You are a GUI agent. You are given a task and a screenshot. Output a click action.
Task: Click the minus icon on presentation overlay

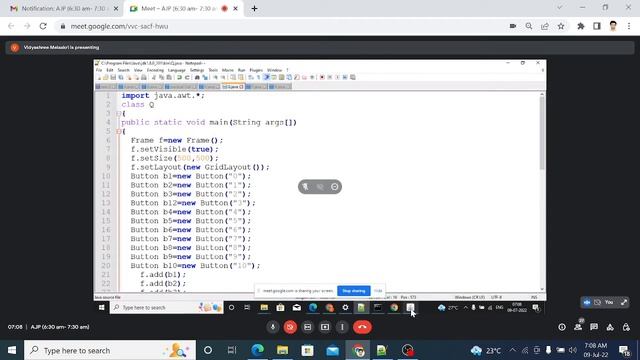point(335,187)
